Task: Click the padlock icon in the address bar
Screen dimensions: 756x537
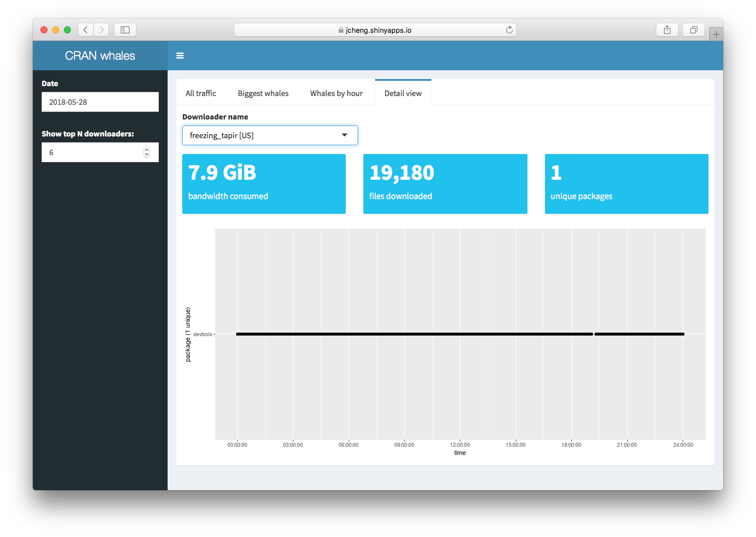Action: (340, 29)
